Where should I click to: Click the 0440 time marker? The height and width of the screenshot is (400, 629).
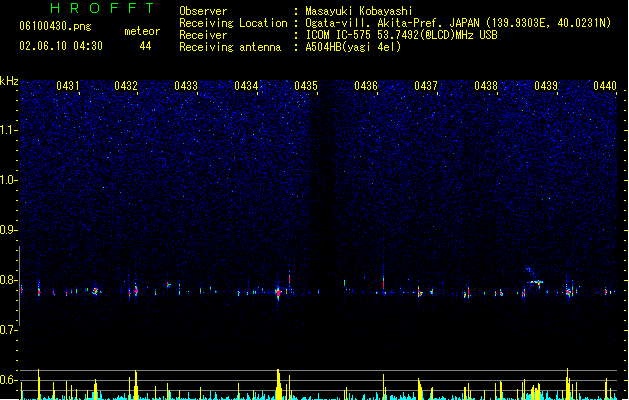coord(605,86)
